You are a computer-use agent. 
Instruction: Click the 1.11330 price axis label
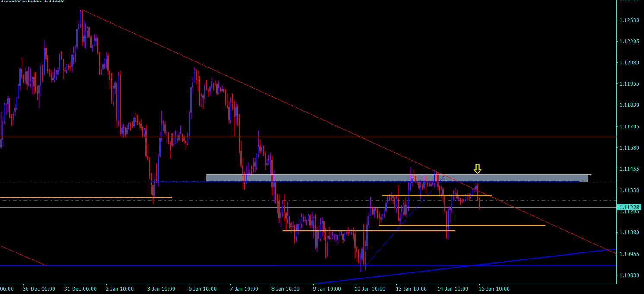[630, 190]
